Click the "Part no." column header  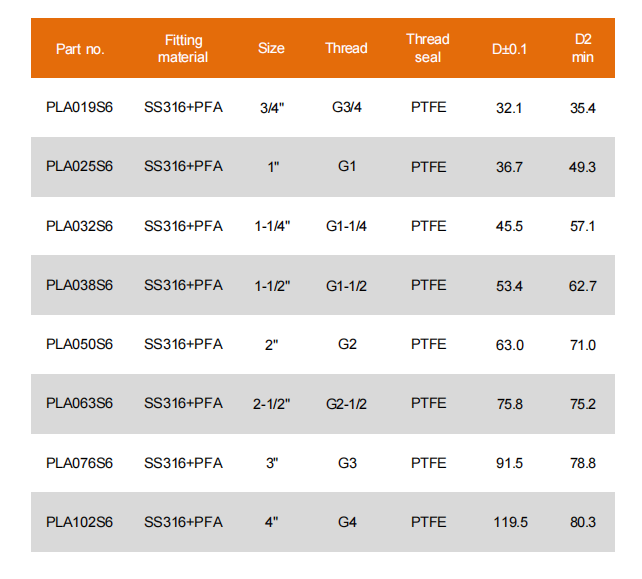tap(80, 48)
